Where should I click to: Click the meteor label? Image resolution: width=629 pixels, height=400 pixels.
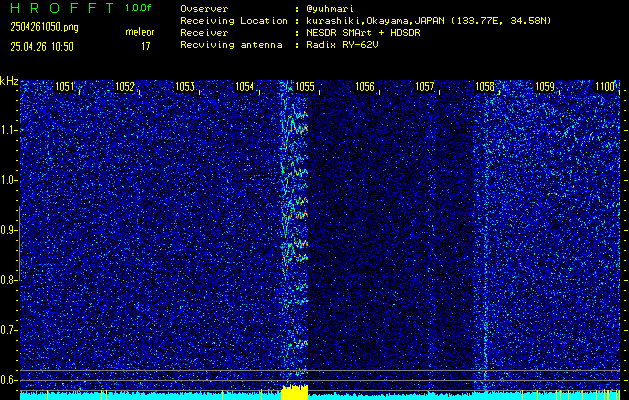point(140,32)
